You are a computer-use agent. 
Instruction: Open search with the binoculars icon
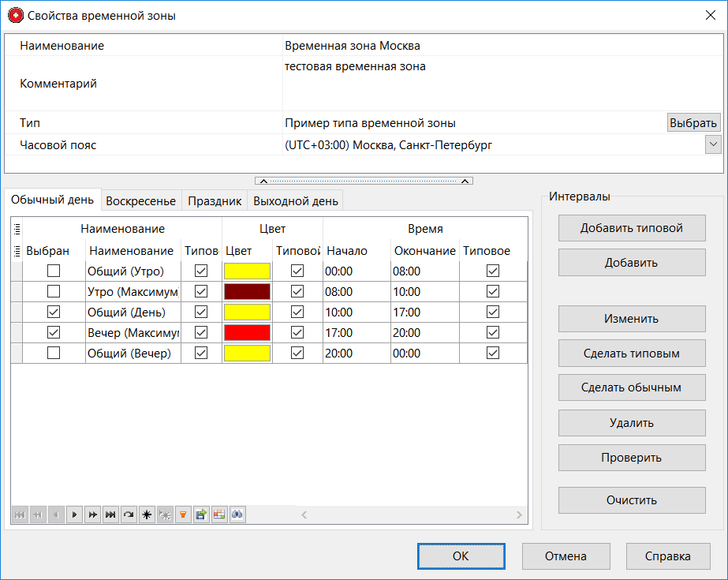click(237, 514)
